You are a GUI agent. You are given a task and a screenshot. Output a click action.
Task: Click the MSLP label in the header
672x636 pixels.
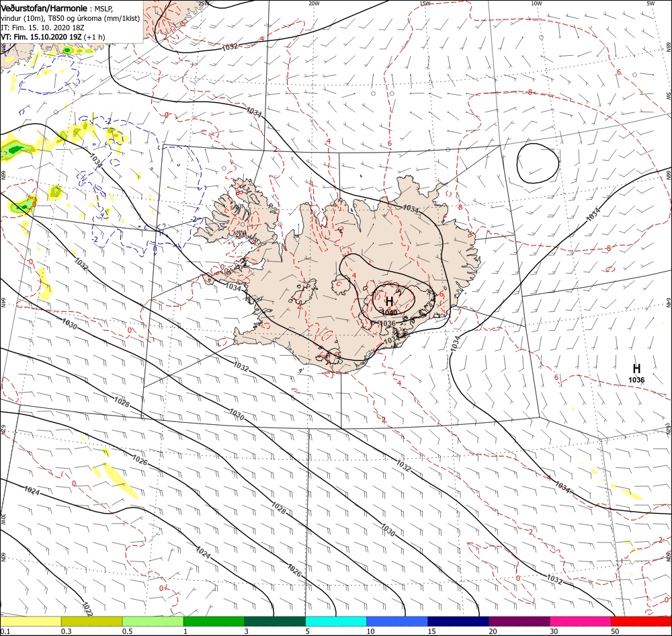[103, 9]
